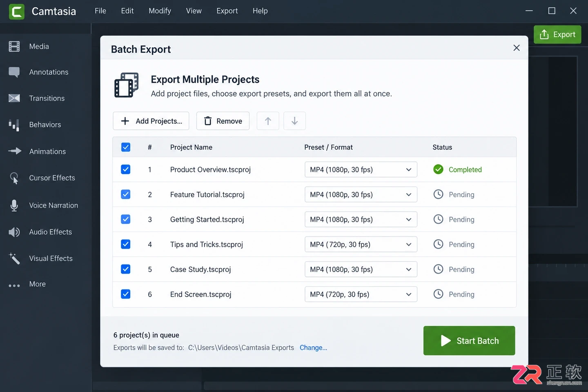Uncheck Tips and Tricks.tscproj checkbox
This screenshot has width=588, height=392.
(126, 244)
